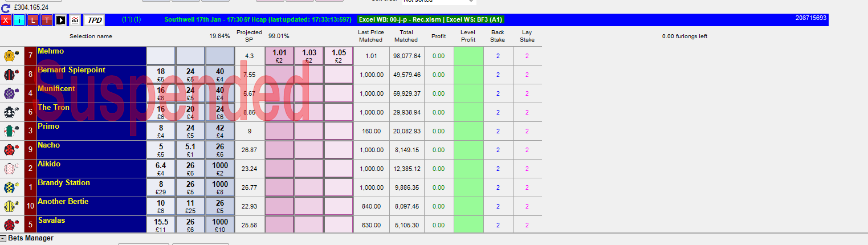The image size is (868, 245).
Task: Click the Selection name column header
Action: tap(91, 36)
